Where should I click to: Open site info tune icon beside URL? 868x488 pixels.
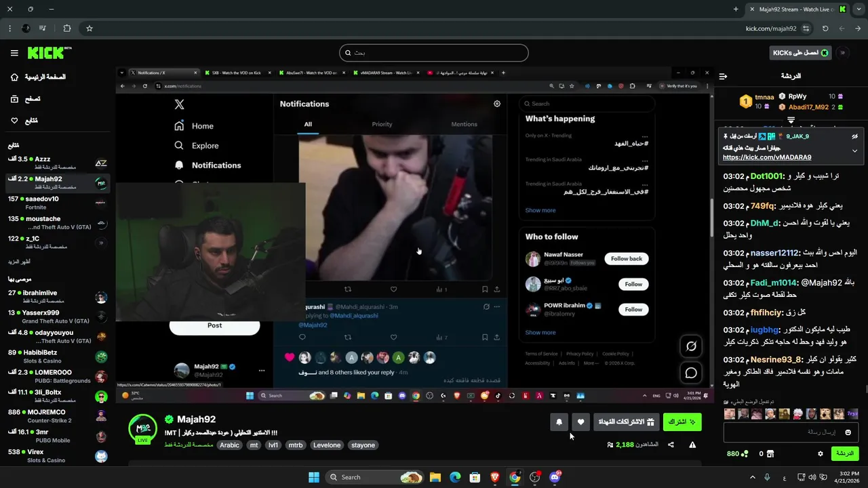click(806, 28)
